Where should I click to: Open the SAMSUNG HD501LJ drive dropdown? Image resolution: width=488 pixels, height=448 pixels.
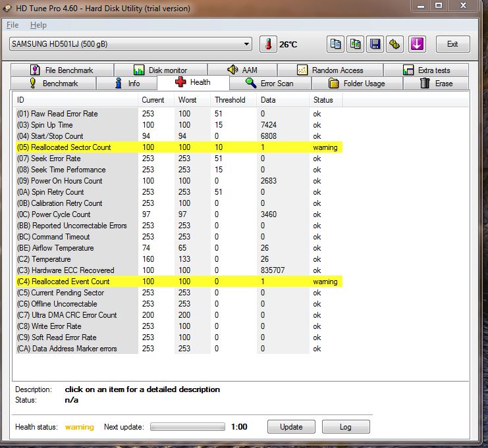coord(130,44)
